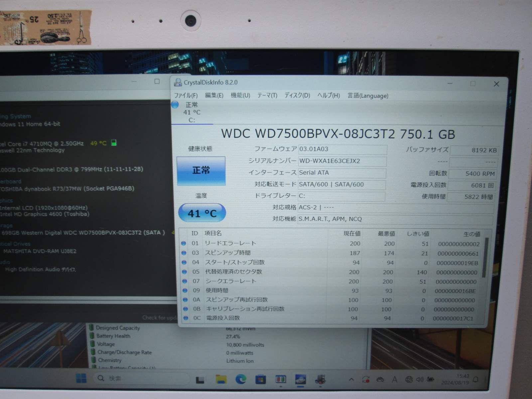Open Task View from the taskbar
This screenshot has width=532, height=399.
point(200,379)
